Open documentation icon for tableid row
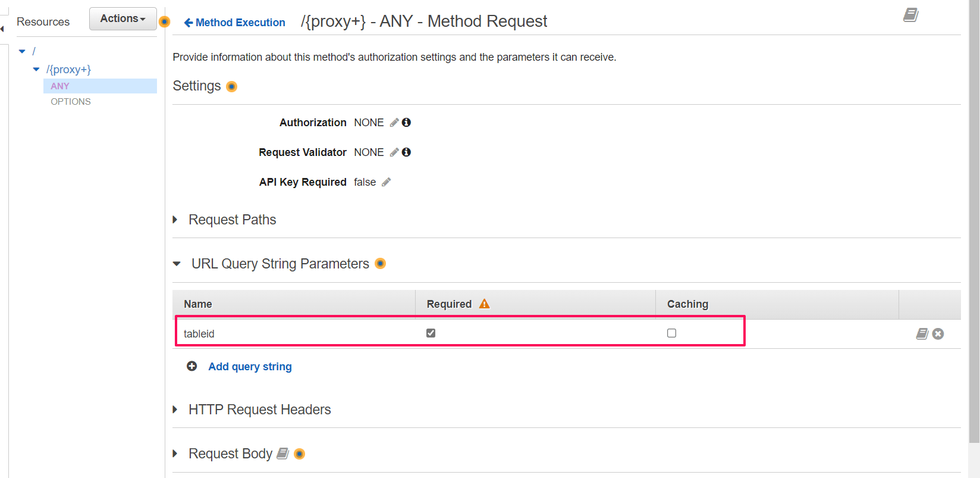 tap(922, 334)
